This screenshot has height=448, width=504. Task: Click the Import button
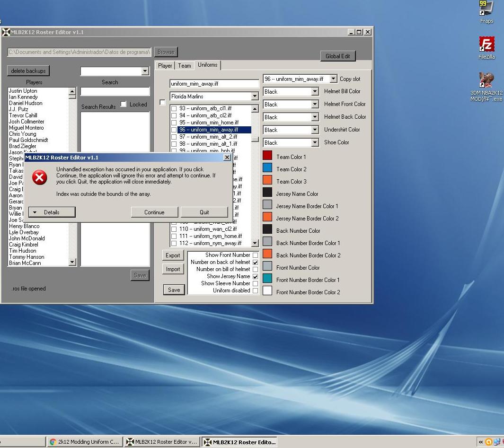point(173,269)
